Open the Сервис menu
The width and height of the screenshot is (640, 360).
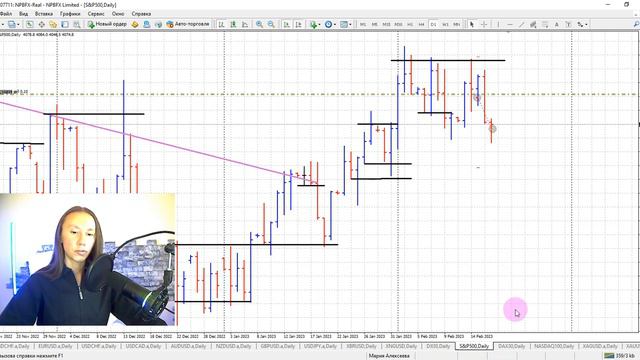pyautogui.click(x=96, y=13)
